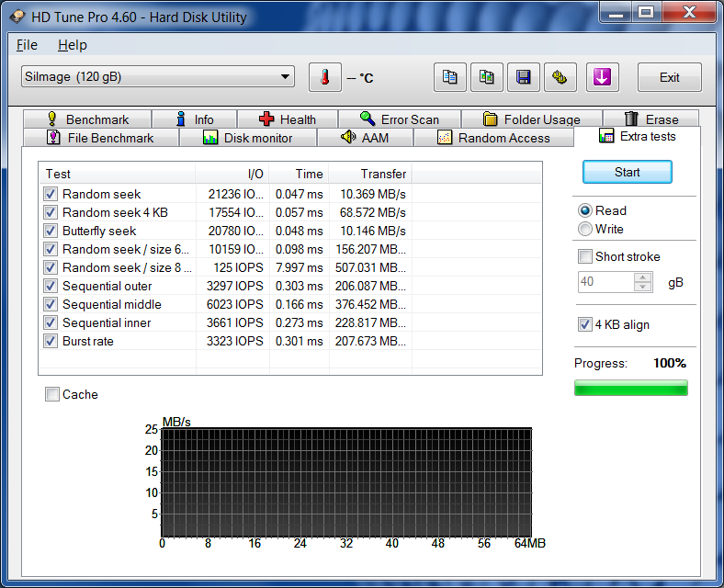Screen dimensions: 724x588
Task: Open the Folder Usage tab
Action: [531, 119]
